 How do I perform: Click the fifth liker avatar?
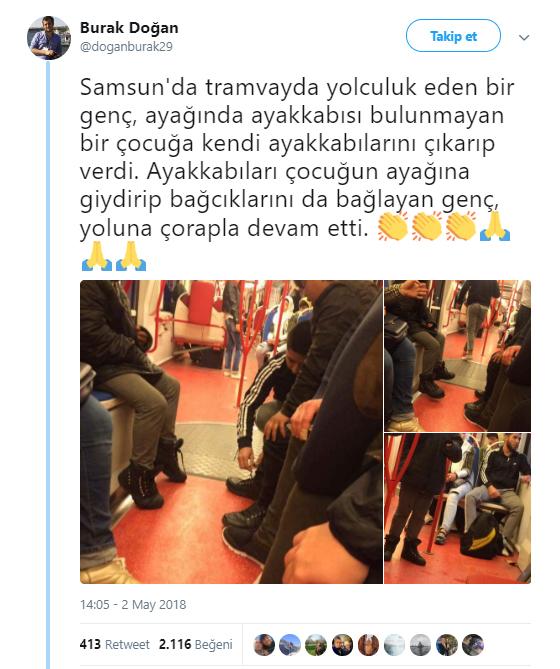pyautogui.click(x=368, y=645)
